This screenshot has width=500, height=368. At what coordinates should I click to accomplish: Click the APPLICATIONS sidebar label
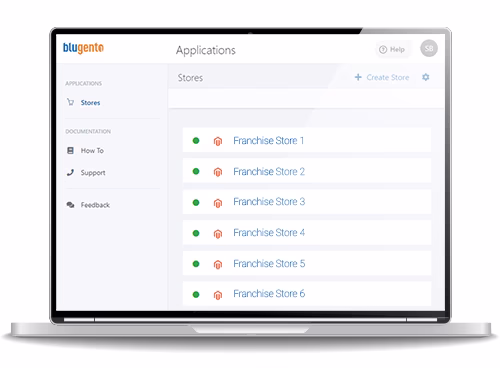pos(84,83)
